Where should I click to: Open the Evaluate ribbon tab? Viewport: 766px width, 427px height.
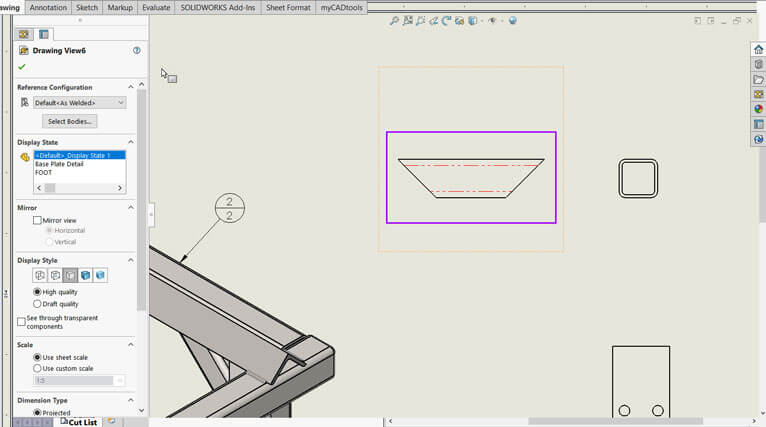tap(156, 7)
